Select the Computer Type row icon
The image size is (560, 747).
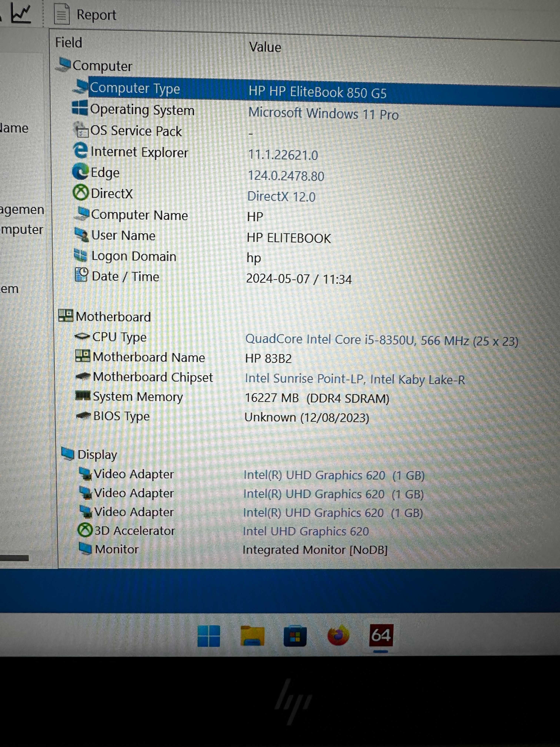coord(80,87)
